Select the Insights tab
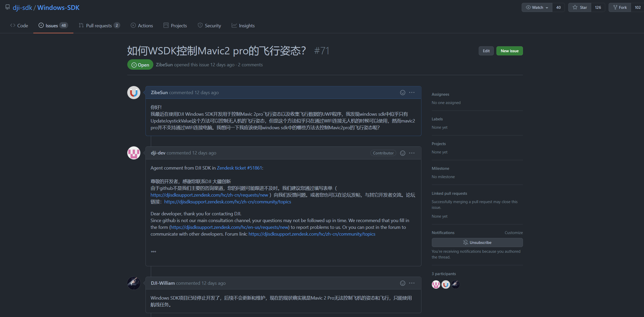This screenshot has width=644, height=317. [x=247, y=25]
